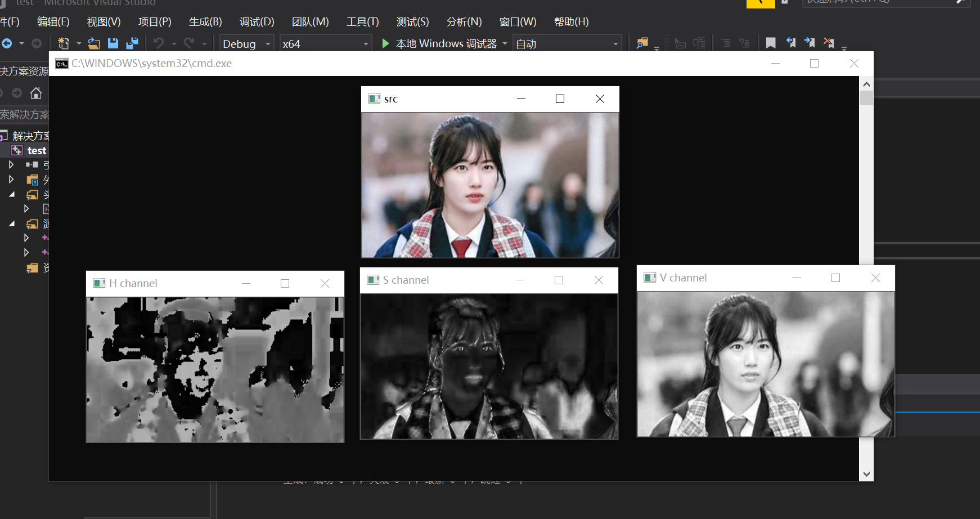Open the 调试(D) menu
This screenshot has width=980, height=519.
point(257,21)
